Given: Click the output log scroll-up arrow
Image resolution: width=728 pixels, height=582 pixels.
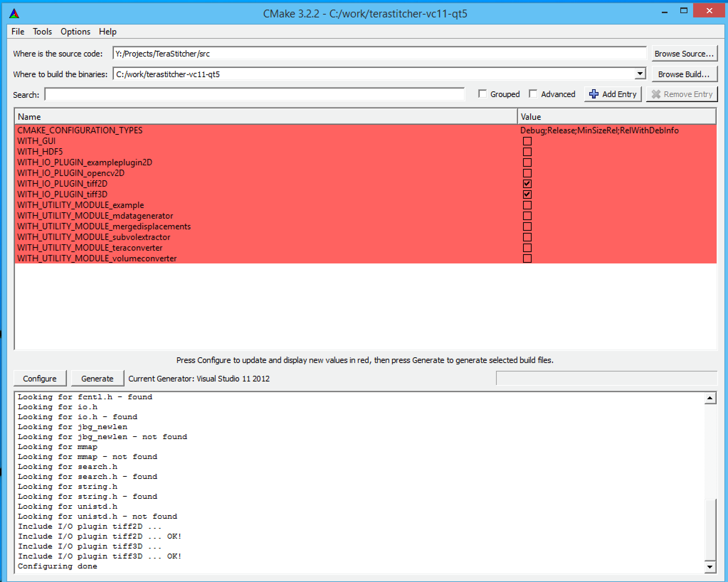Looking at the screenshot, I should point(710,398).
